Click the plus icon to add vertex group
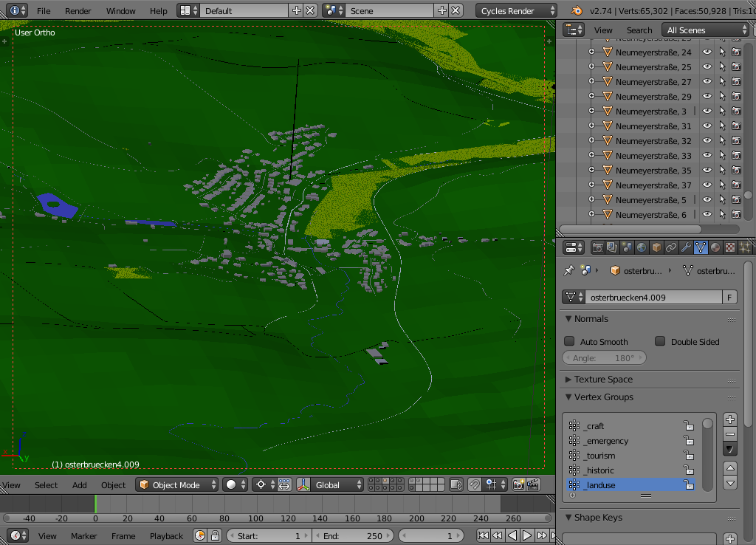756x545 pixels. [x=730, y=419]
